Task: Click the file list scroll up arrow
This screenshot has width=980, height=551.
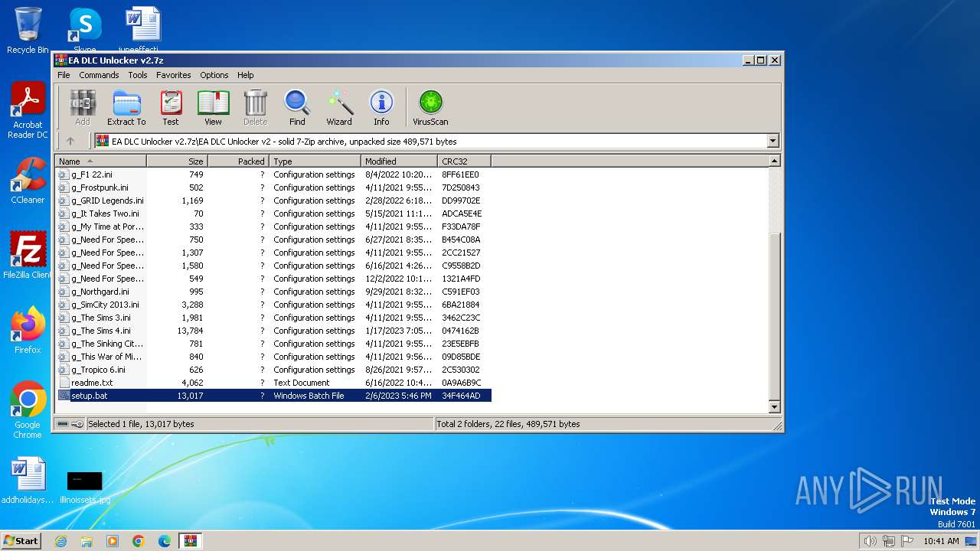Action: (774, 161)
